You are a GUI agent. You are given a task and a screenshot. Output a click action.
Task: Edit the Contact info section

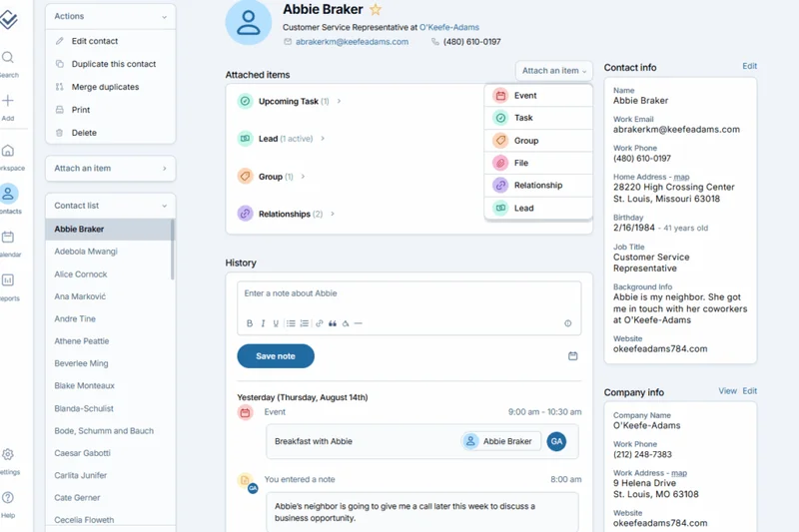pos(749,66)
